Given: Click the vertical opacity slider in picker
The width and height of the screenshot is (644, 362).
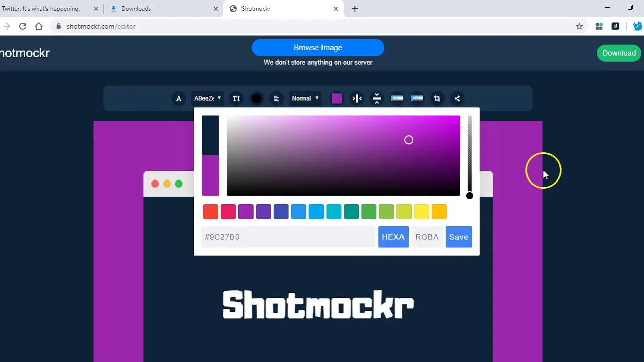Looking at the screenshot, I should [x=470, y=155].
